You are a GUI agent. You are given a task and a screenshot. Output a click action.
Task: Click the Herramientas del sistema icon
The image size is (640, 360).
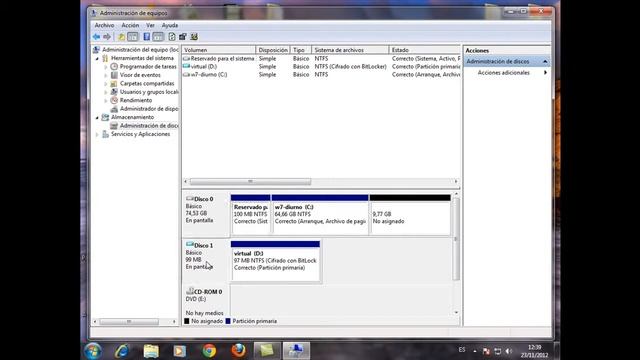click(x=105, y=58)
